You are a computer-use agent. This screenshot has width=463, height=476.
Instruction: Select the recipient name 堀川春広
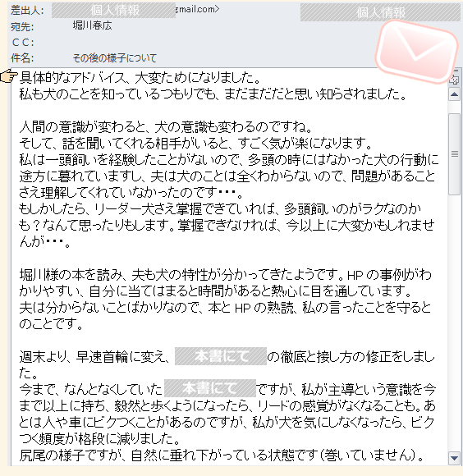(92, 25)
